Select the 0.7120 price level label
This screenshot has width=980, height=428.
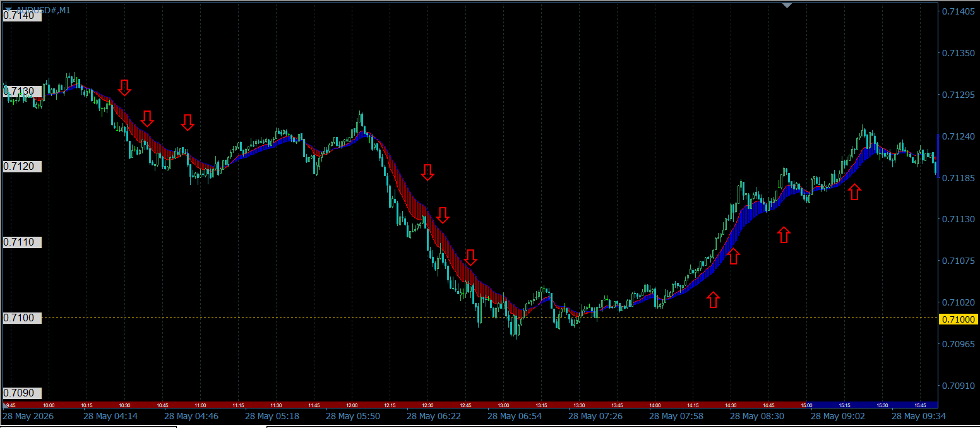click(x=23, y=167)
